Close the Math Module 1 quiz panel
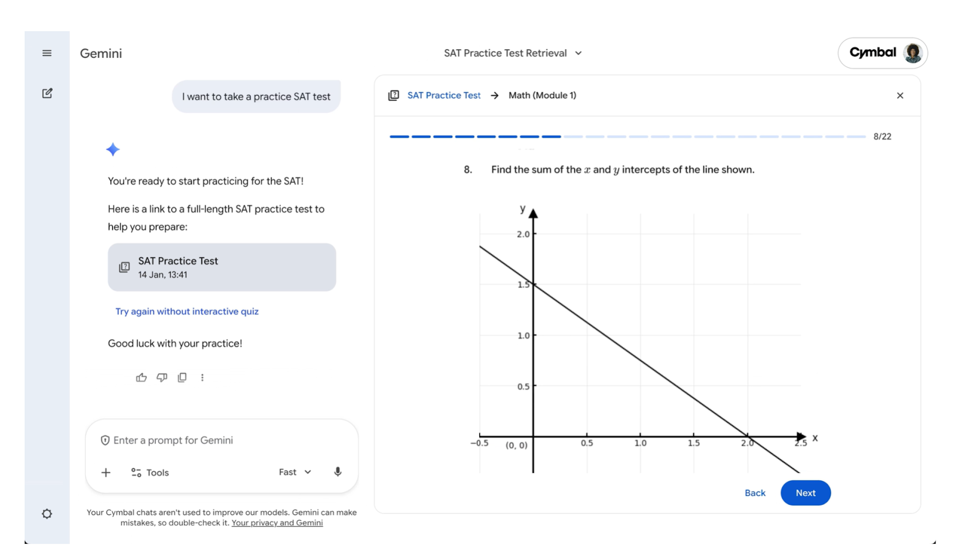 900,95
